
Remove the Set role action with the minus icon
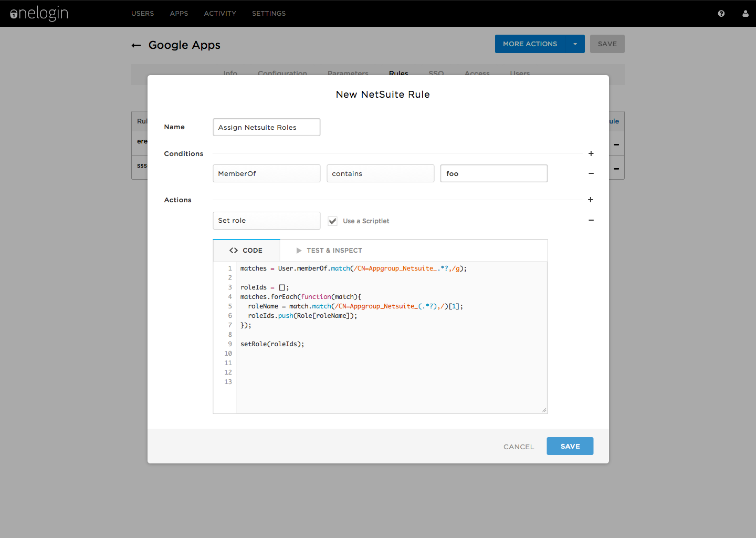pyautogui.click(x=591, y=220)
